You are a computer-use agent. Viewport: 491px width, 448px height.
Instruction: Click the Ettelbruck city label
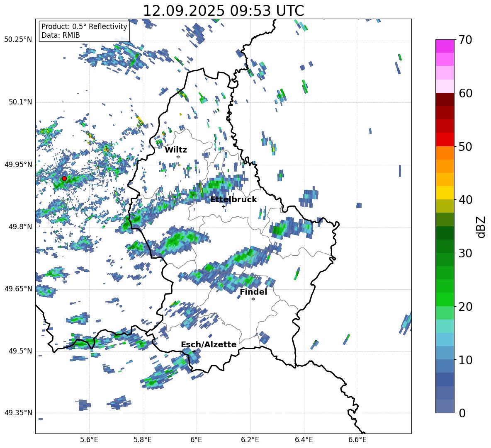(x=233, y=200)
